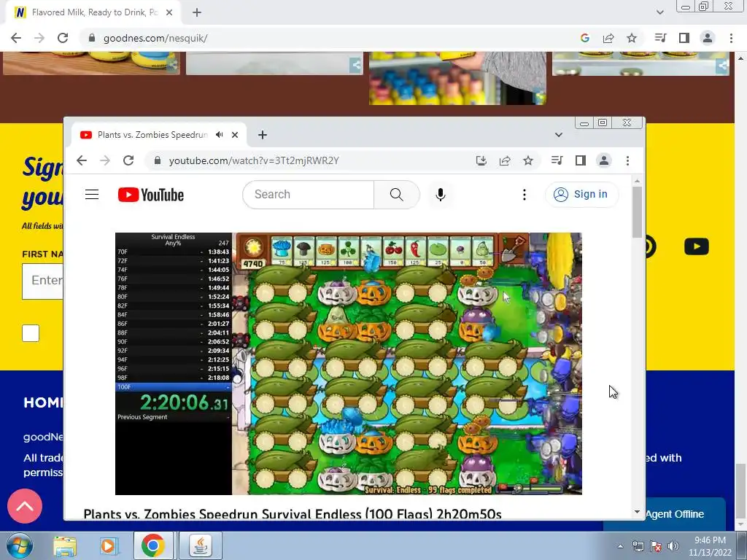Reload the YouTube page
The image size is (747, 560).
click(x=128, y=160)
